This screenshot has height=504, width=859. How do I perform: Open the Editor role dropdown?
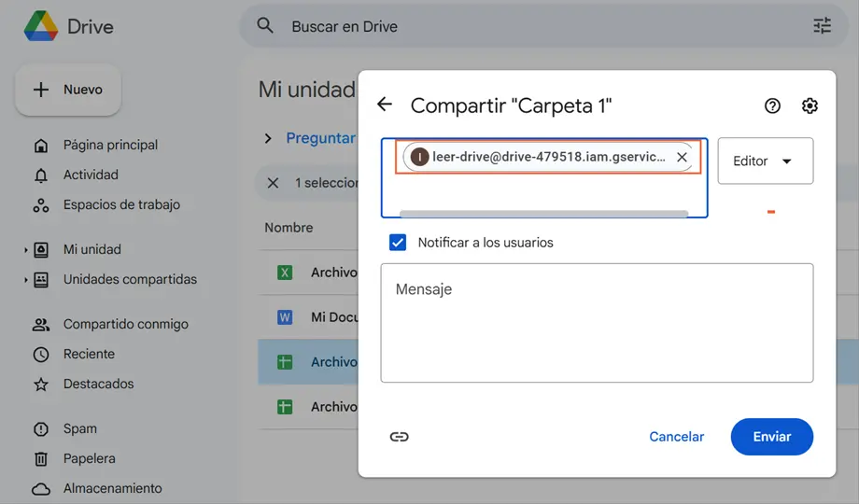(x=766, y=161)
